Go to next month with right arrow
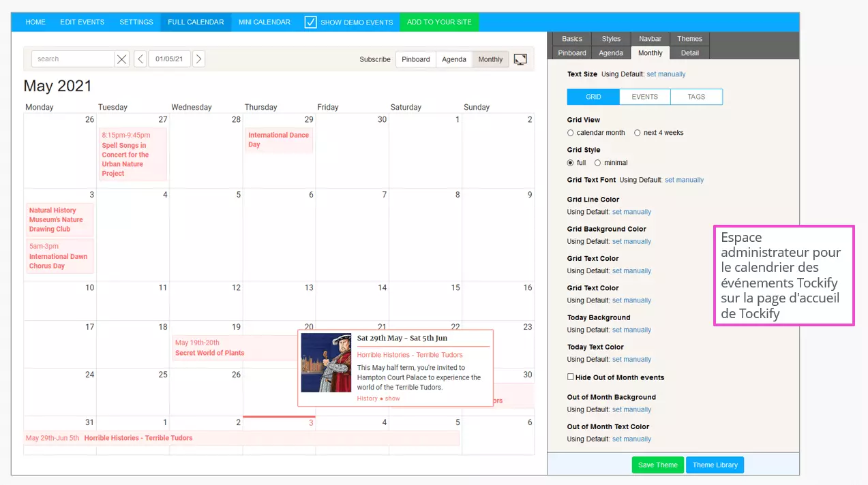Viewport: 868px width, 485px height. (198, 59)
